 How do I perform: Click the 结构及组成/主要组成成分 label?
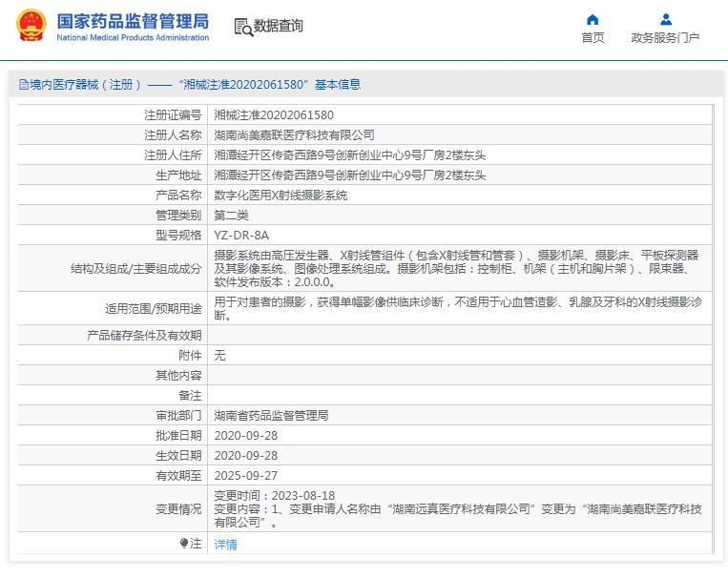coord(136,268)
